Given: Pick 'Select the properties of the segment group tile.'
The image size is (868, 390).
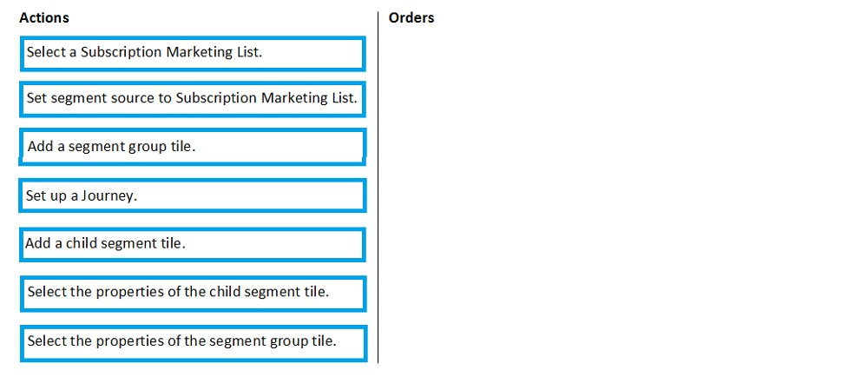Looking at the screenshot, I should (x=194, y=343).
